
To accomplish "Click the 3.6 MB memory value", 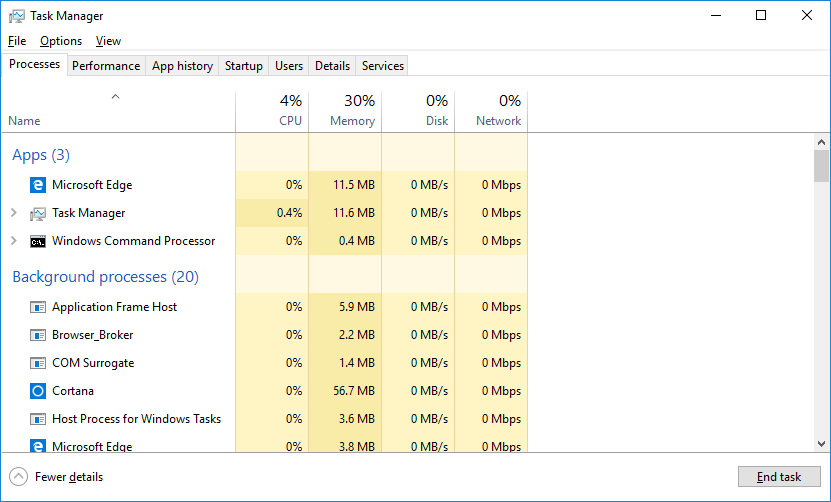I will tap(357, 419).
